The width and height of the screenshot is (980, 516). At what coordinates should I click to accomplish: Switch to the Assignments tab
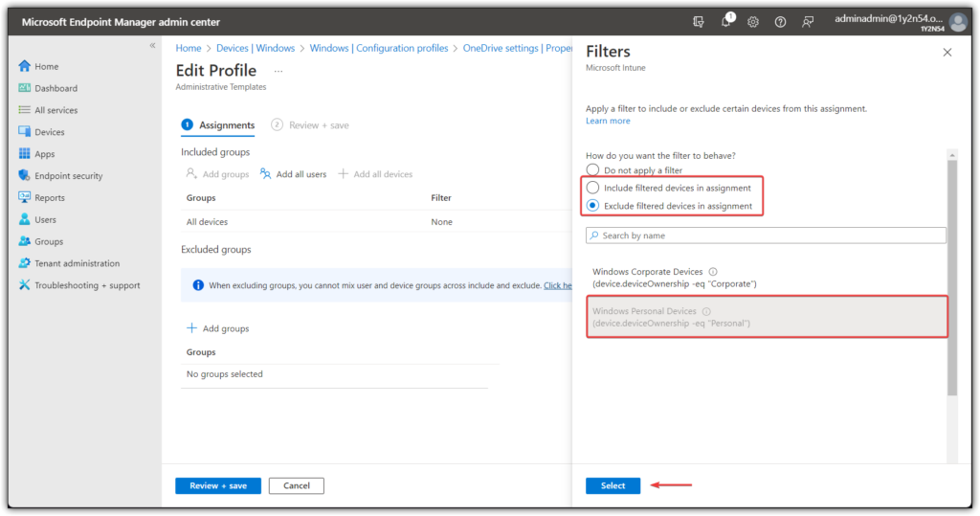coord(218,125)
